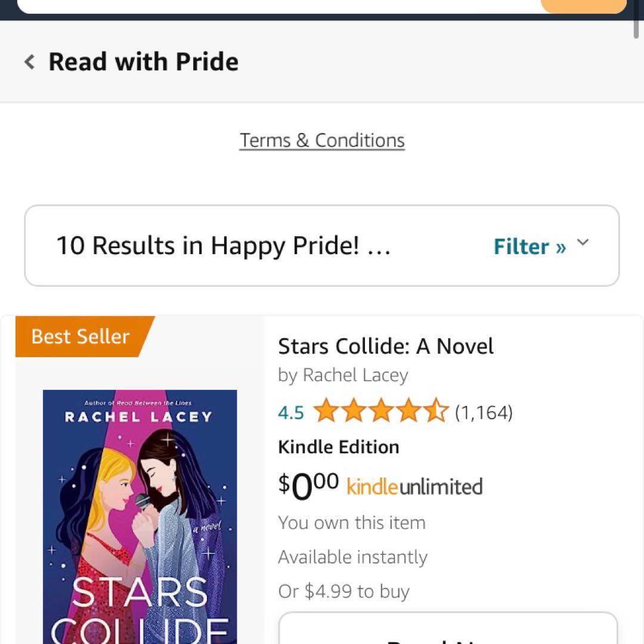Click the orange search button at top
644x644 pixels.
pyautogui.click(x=583, y=6)
